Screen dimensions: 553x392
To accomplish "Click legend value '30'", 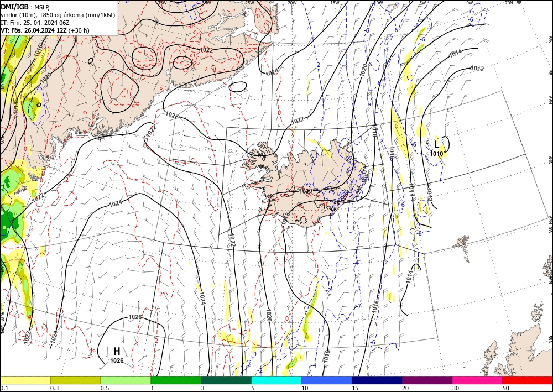I will click(x=456, y=388).
